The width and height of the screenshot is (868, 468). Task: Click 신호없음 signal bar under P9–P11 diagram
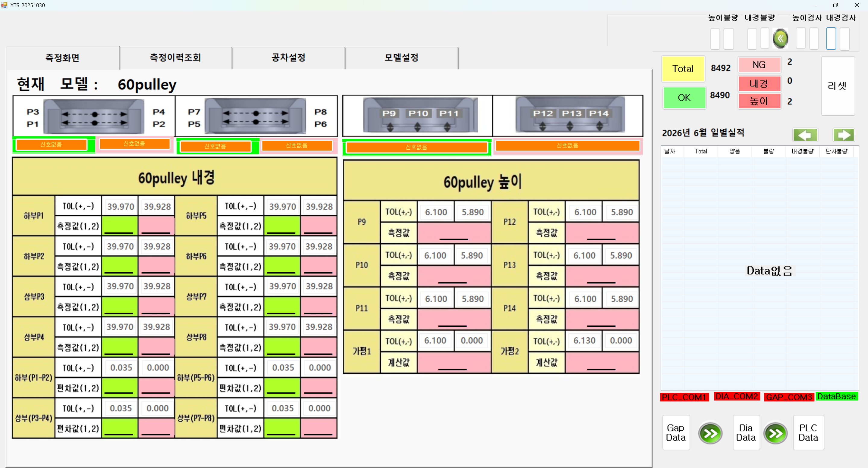417,147
